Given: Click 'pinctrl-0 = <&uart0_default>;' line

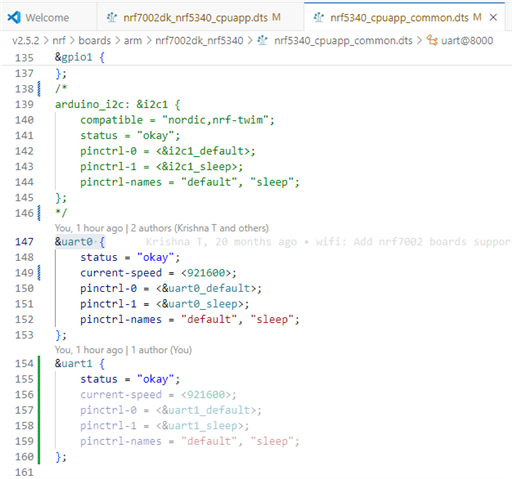Looking at the screenshot, I should [x=171, y=288].
